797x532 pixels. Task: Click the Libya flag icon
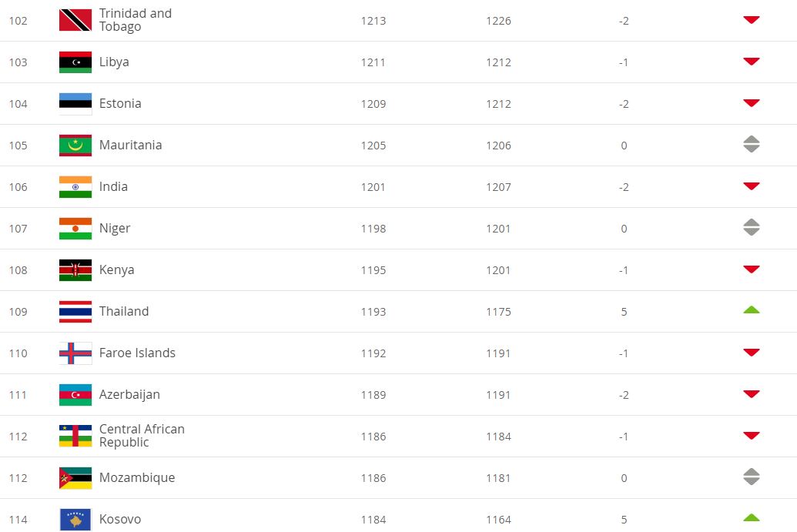(x=75, y=62)
